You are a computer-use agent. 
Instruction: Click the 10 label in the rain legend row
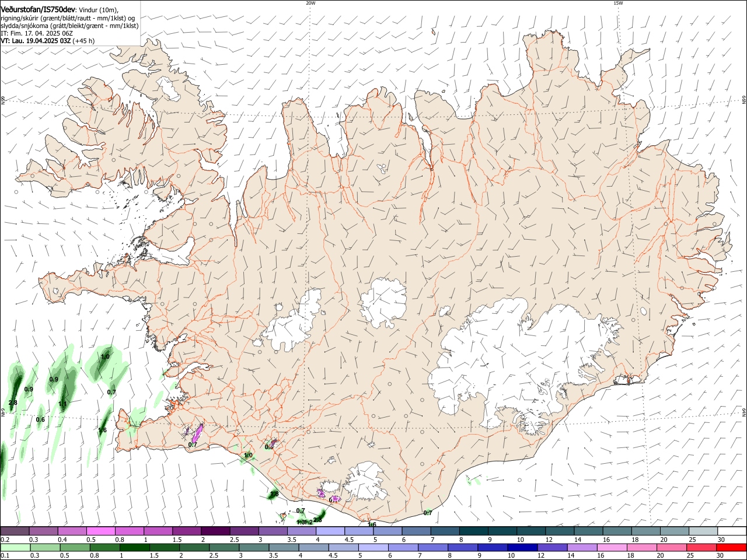click(511, 556)
